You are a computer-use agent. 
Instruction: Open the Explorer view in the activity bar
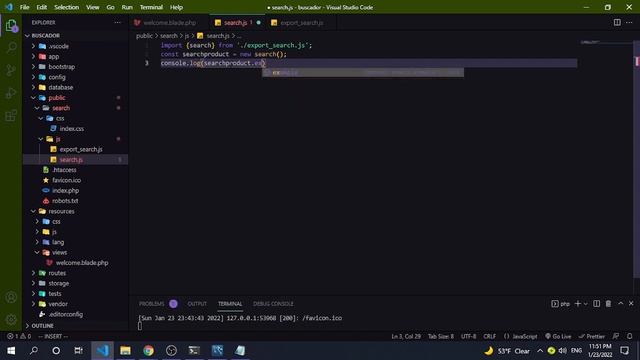tap(11, 26)
